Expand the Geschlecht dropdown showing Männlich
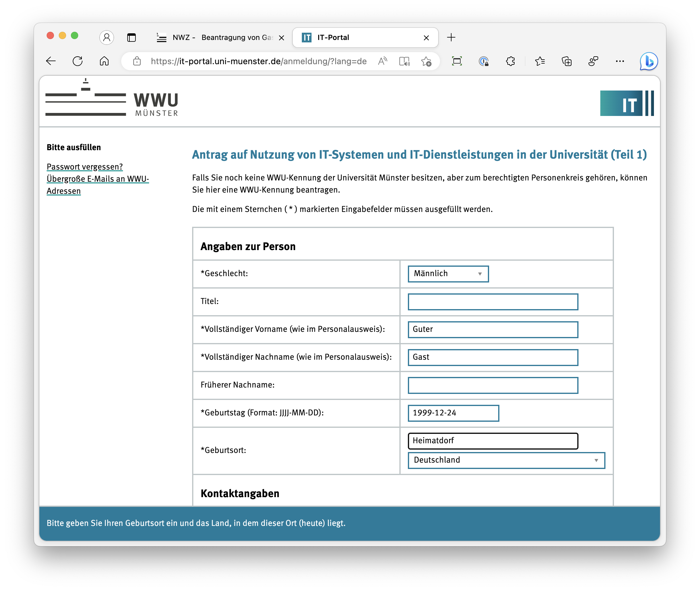Viewport: 700px width, 591px height. [x=448, y=274]
